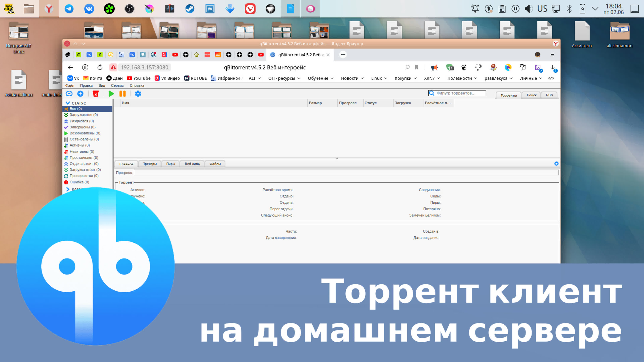The width and height of the screenshot is (644, 362).
Task: Open the Правка menu
Action: coord(86,85)
